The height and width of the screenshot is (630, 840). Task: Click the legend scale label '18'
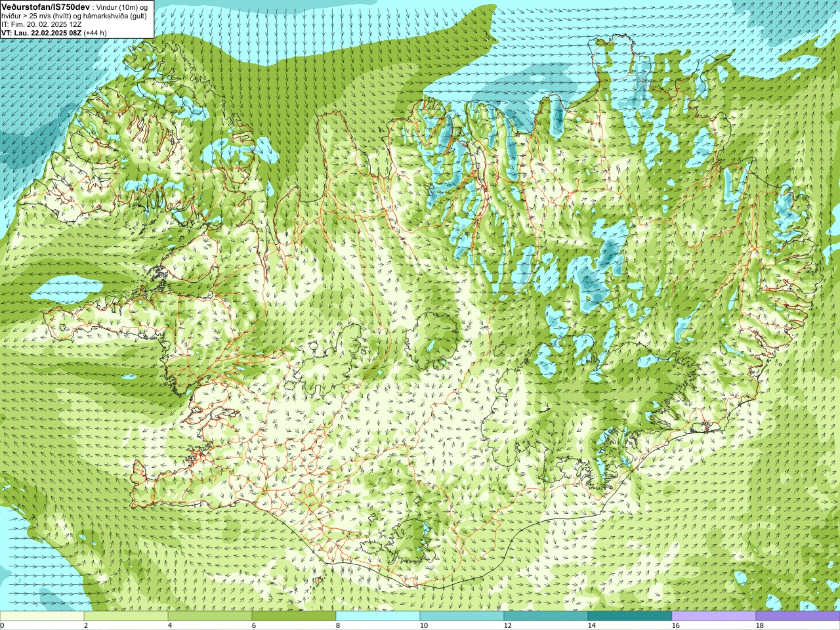759,626
